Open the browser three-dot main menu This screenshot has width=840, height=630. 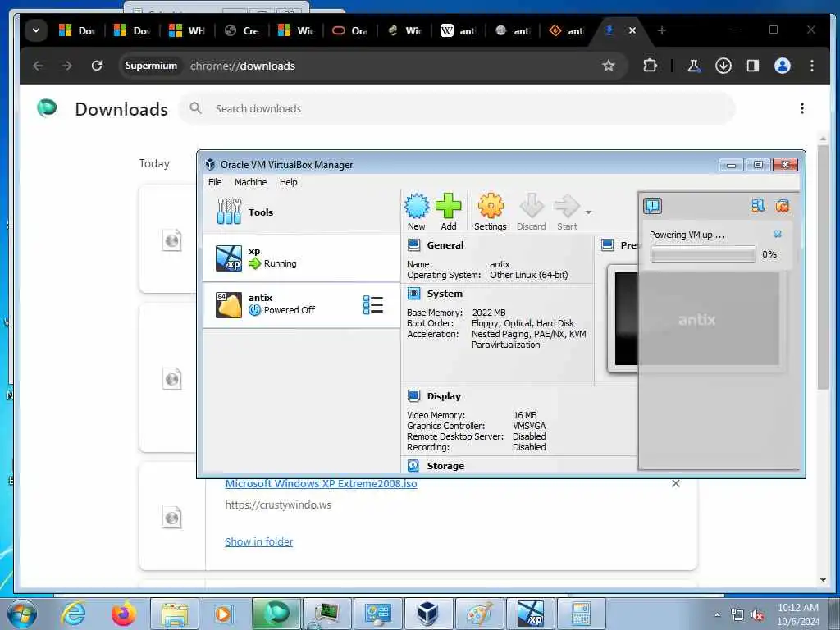click(812, 66)
